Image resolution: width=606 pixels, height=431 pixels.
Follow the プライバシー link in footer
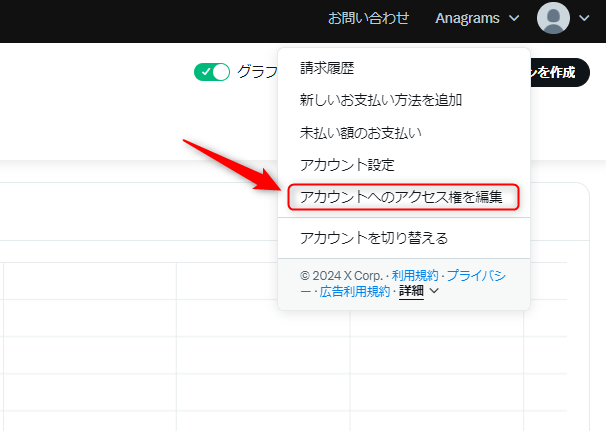[476, 274]
